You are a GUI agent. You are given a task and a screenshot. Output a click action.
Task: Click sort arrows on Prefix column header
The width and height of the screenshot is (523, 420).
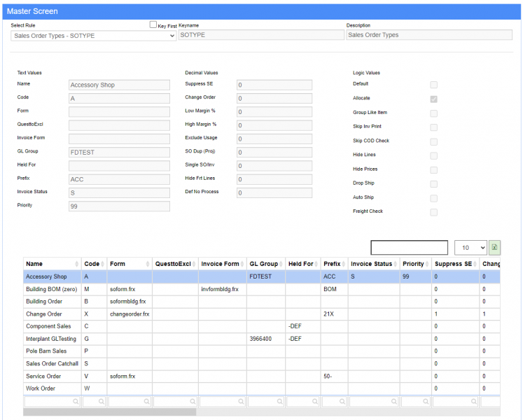pyautogui.click(x=344, y=264)
